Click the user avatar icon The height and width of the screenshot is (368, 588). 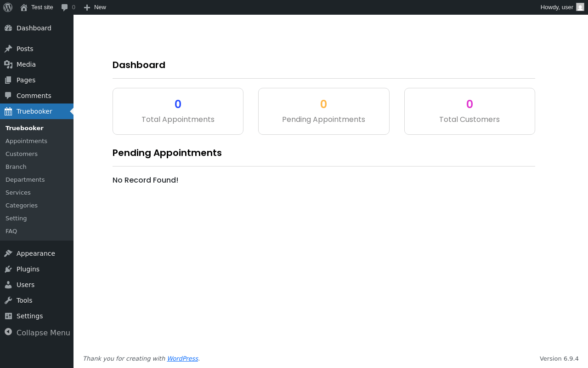(x=580, y=7)
